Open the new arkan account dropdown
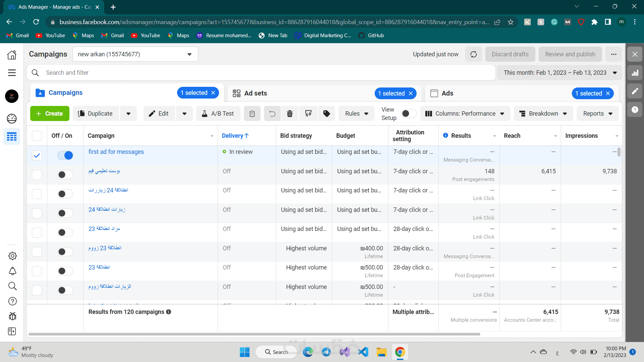 (135, 54)
